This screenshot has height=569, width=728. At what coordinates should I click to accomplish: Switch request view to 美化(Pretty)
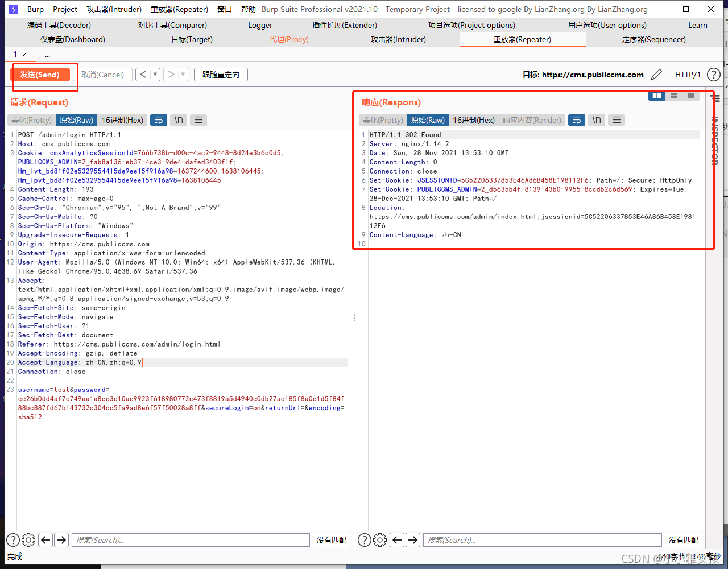click(31, 120)
